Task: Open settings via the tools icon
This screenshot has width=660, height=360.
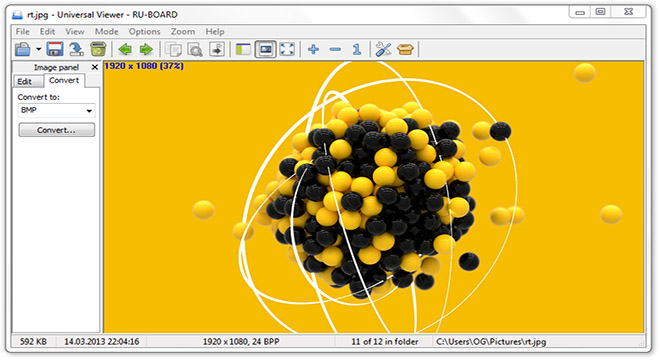Action: click(x=383, y=49)
